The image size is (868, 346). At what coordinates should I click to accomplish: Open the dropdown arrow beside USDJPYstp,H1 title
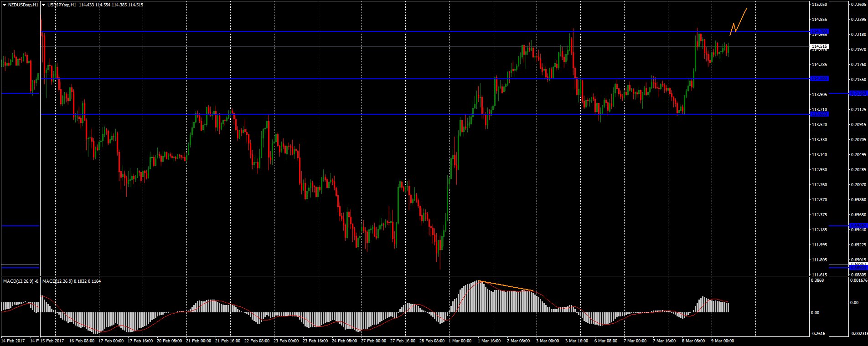click(43, 5)
